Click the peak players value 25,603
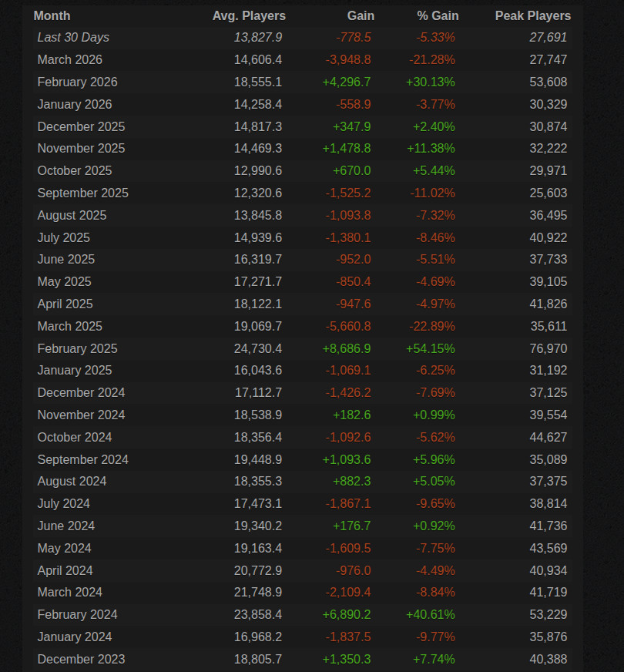 pos(549,193)
